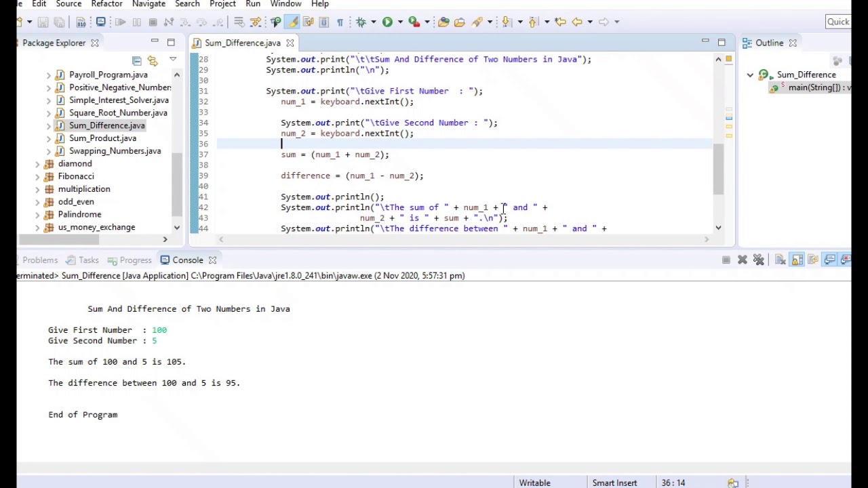Click the New Java Package icon

point(443,22)
